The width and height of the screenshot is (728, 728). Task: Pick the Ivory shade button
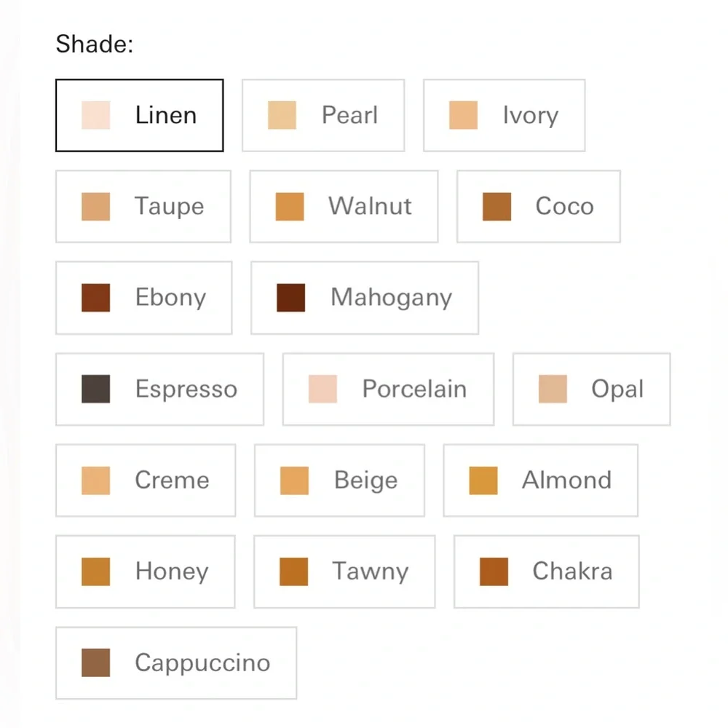coord(505,115)
